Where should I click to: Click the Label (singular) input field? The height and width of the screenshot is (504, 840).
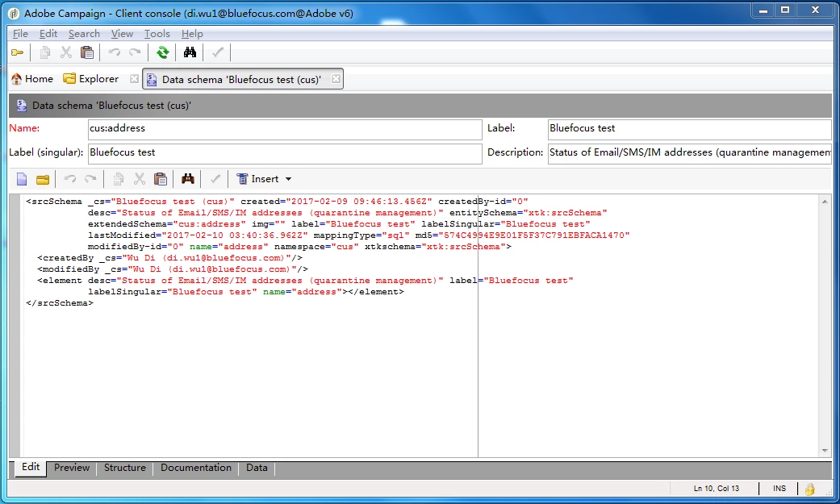coord(285,153)
